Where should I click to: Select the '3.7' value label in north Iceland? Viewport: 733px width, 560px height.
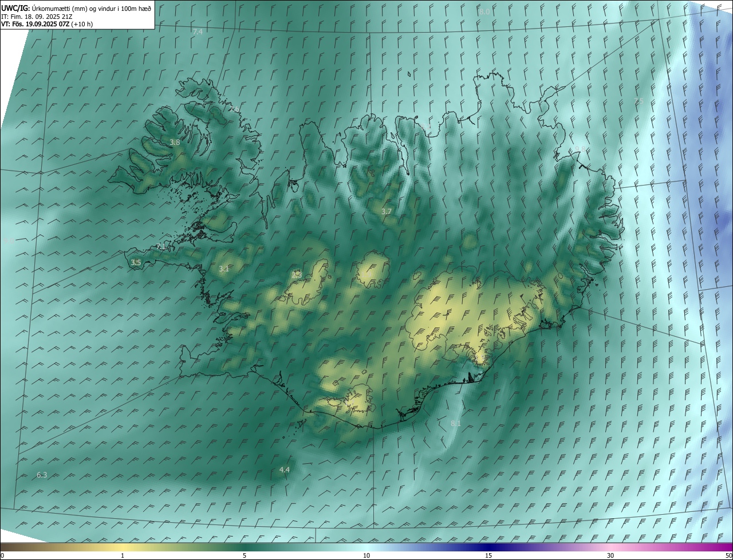coord(387,212)
